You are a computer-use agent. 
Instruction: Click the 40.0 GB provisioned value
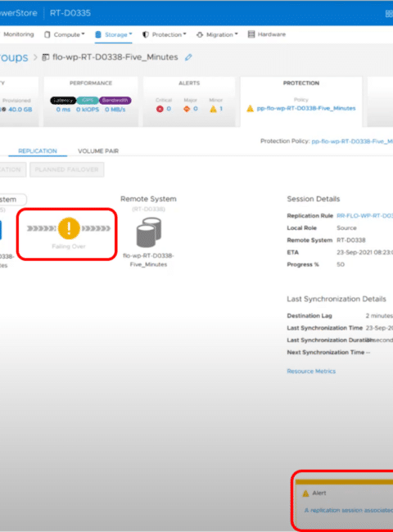click(x=20, y=109)
